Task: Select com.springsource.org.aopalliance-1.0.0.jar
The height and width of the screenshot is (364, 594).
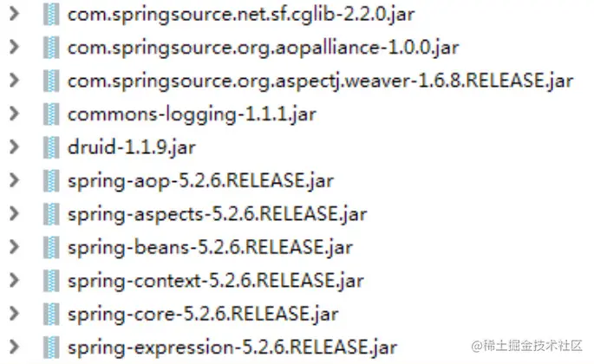Action: (x=264, y=49)
